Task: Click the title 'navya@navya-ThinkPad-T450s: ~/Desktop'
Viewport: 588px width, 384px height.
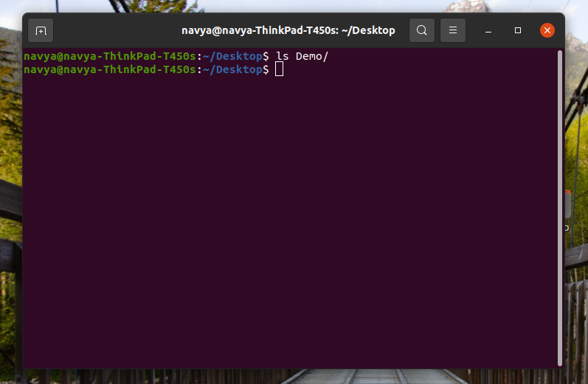Action: click(288, 30)
